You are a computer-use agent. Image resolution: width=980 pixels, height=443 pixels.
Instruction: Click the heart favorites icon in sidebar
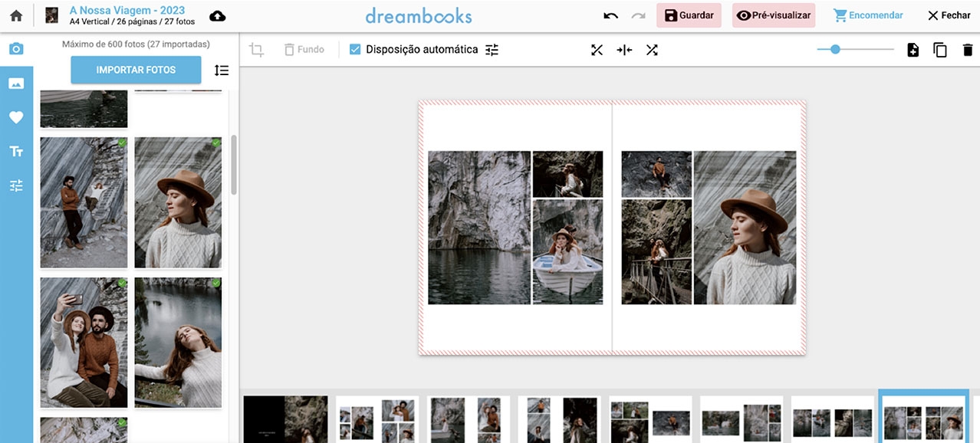coord(16,116)
